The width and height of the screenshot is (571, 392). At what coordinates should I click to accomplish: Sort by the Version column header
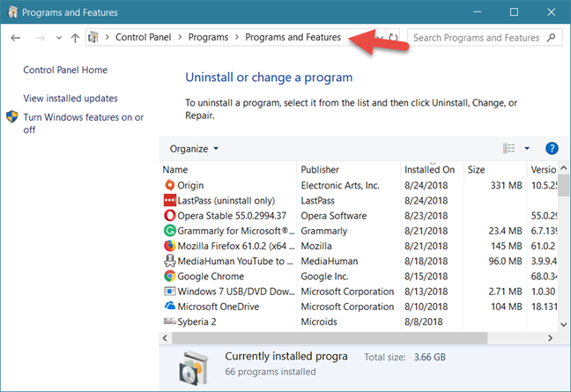click(x=543, y=170)
